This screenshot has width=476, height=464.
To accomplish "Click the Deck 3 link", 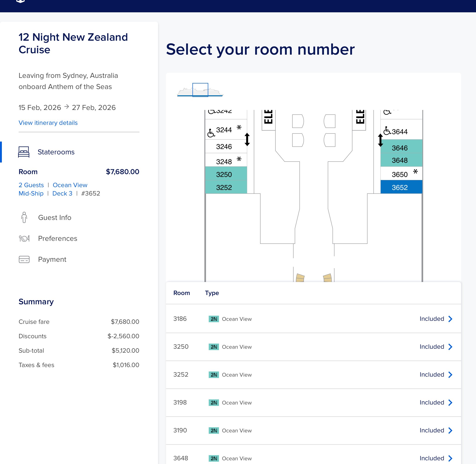I will click(62, 193).
